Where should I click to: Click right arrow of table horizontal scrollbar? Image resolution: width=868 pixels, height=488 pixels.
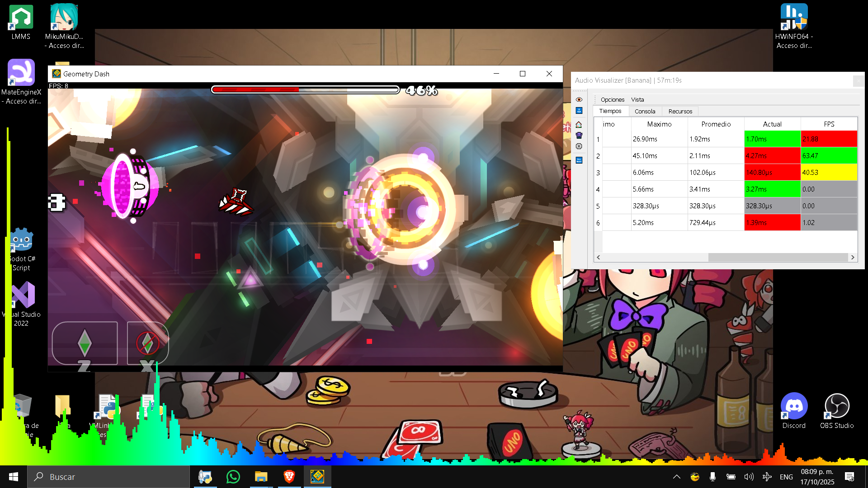[853, 258]
